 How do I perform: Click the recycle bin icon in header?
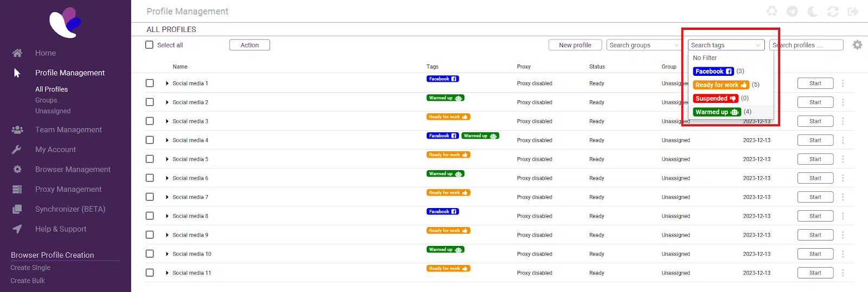(771, 11)
